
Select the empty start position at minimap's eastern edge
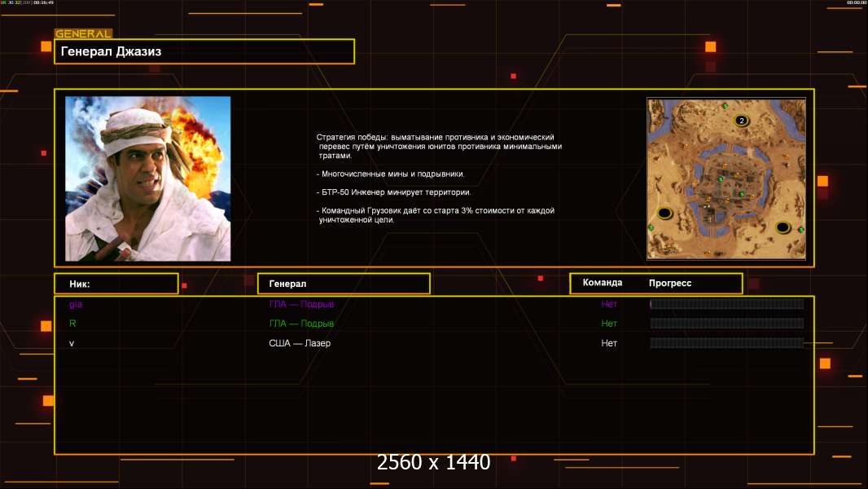pyautogui.click(x=783, y=227)
